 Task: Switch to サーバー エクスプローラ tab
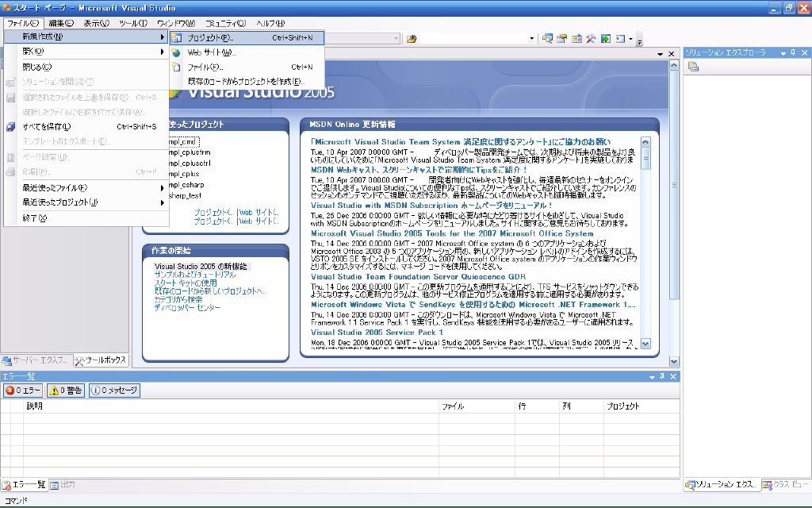click(36, 360)
